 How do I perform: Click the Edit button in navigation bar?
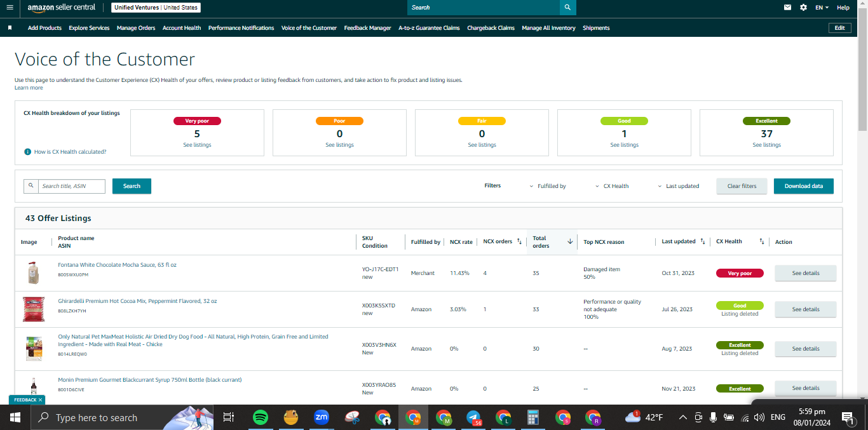pyautogui.click(x=839, y=28)
